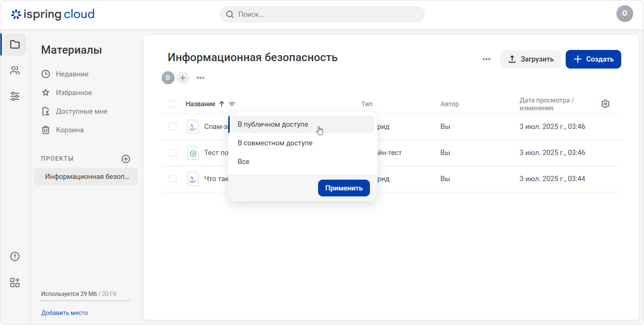Screen dimensions: 644x325
Task: Click the Тип column header
Action: tap(367, 104)
